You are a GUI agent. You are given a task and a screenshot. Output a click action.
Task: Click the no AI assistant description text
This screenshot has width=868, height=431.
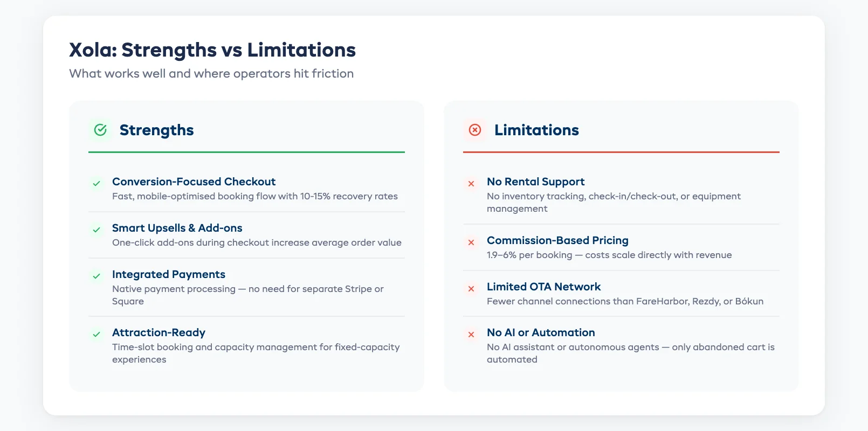(631, 353)
